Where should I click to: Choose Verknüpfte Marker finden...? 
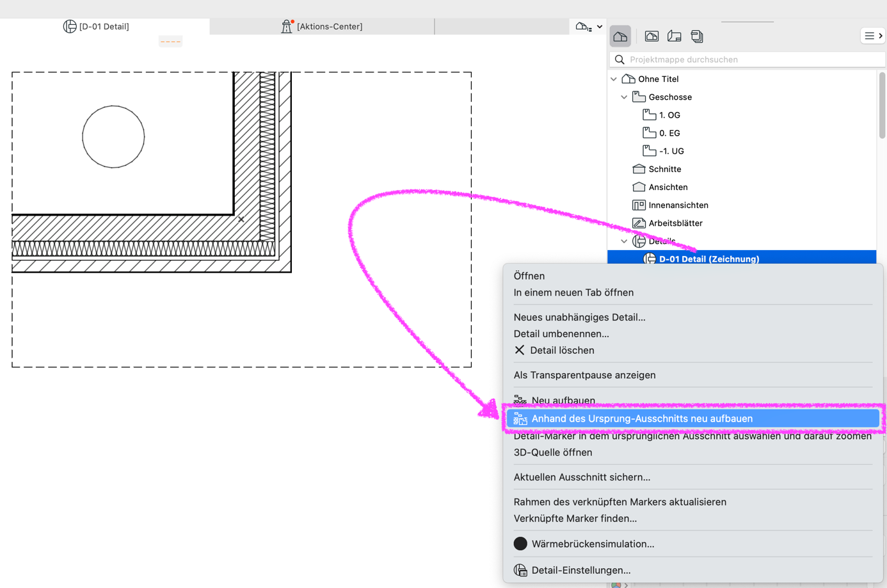(575, 519)
